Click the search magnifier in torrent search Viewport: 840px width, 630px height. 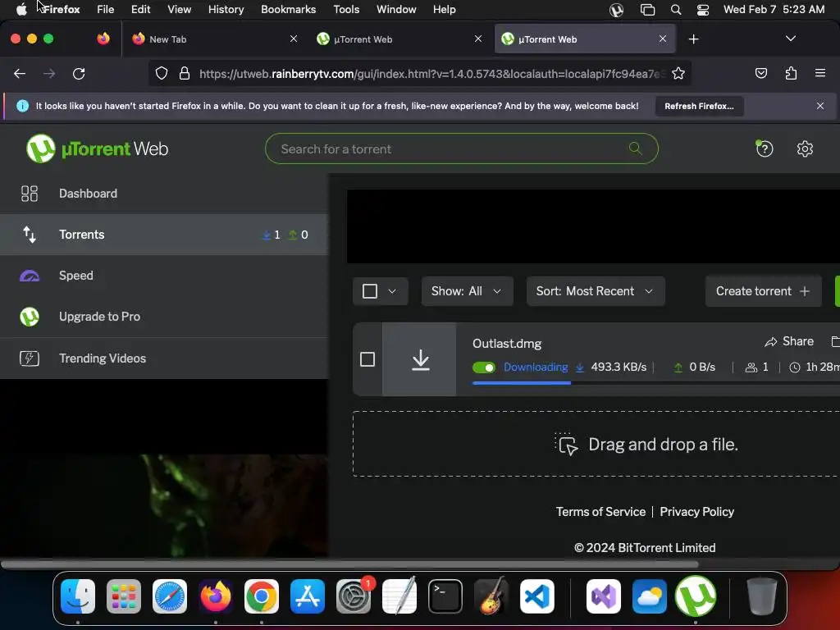click(x=636, y=148)
